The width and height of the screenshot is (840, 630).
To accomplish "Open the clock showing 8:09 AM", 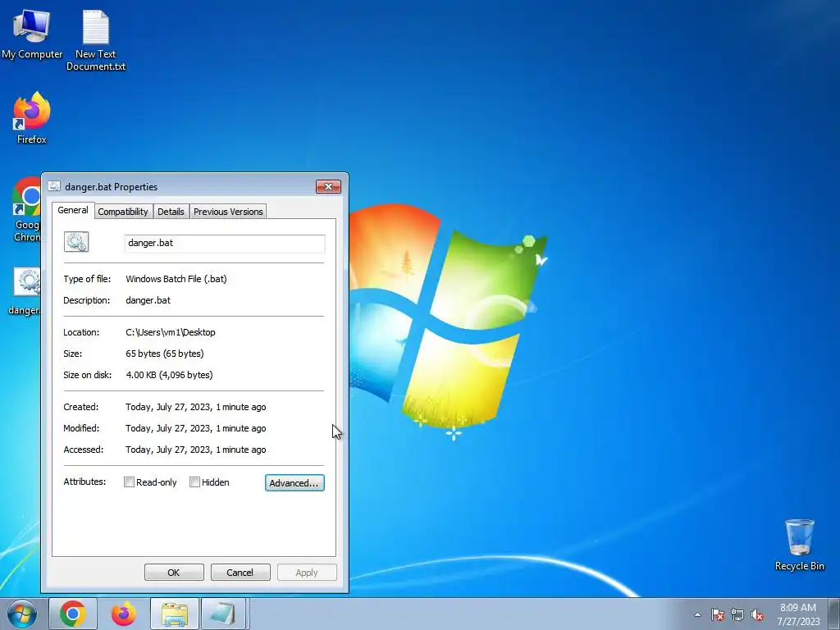I will [798, 614].
